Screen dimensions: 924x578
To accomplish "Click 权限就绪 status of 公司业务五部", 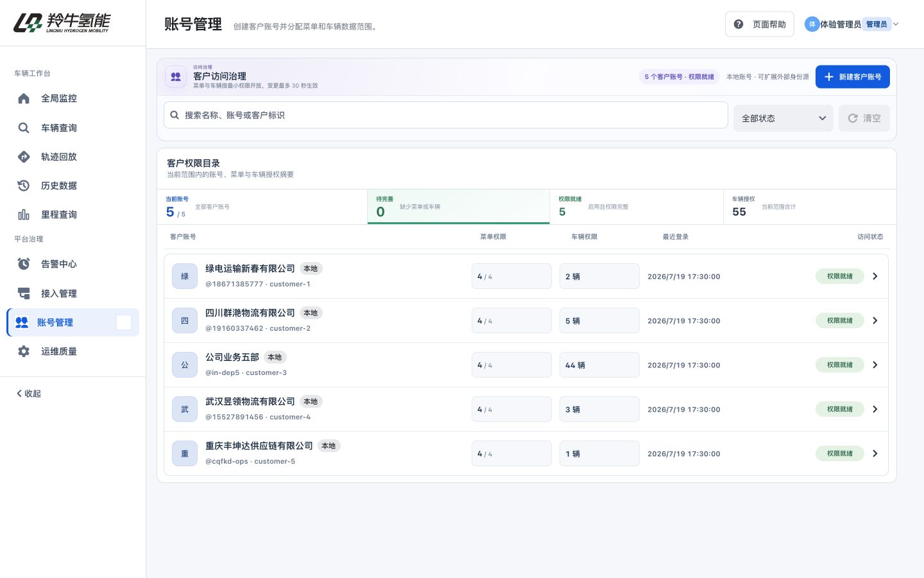I will [x=840, y=365].
